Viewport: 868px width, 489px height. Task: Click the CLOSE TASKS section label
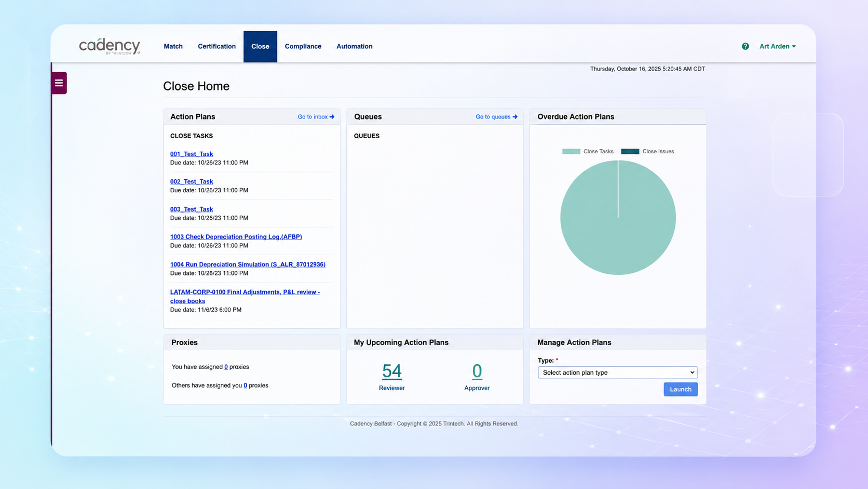192,136
